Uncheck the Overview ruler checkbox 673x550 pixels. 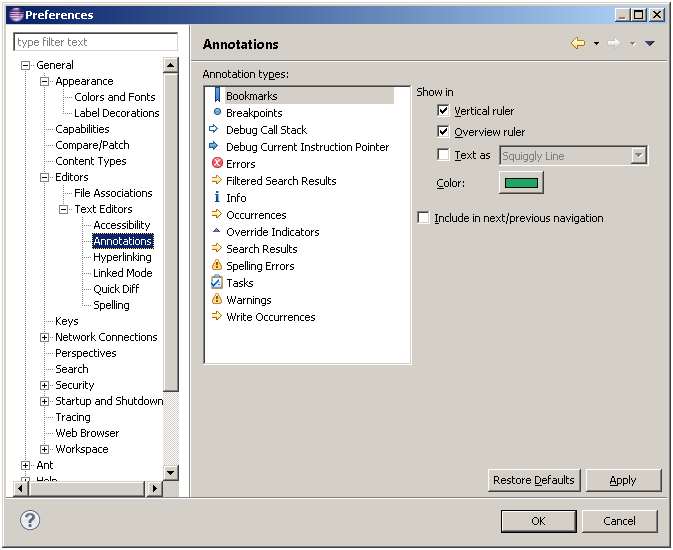443,131
